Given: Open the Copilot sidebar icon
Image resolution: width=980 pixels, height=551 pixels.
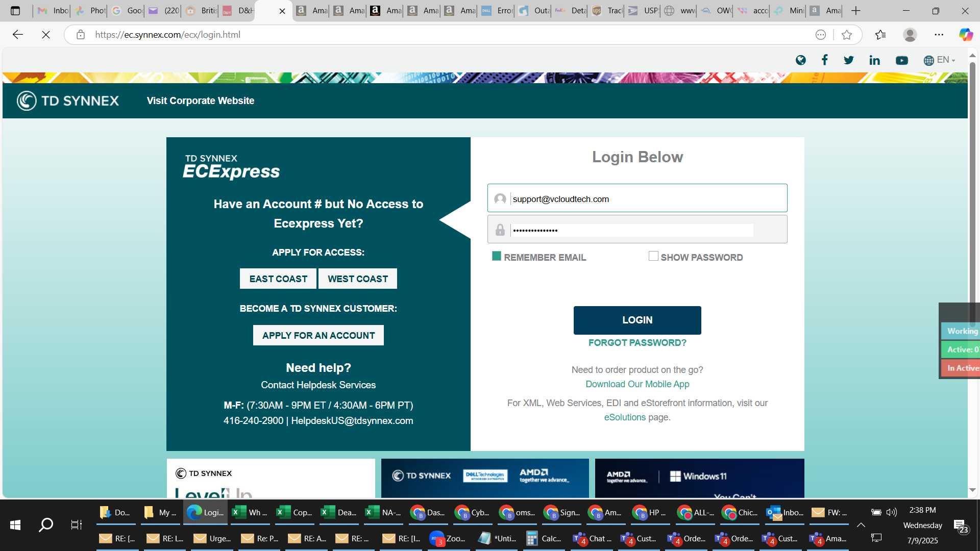Looking at the screenshot, I should tap(965, 35).
